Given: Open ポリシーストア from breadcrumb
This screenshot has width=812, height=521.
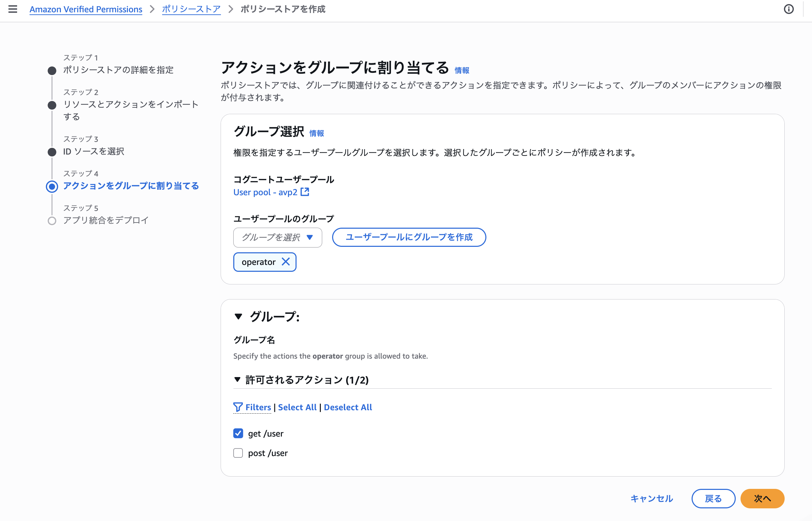Looking at the screenshot, I should point(191,9).
